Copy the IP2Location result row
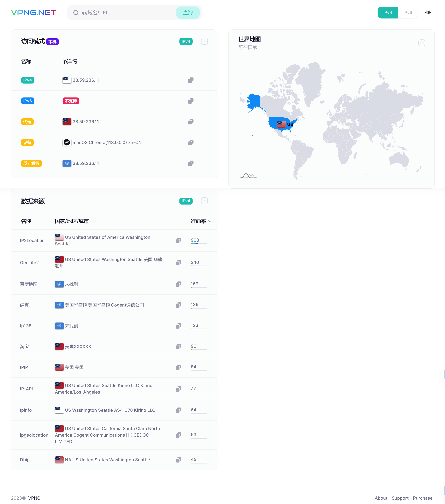 pos(178,240)
